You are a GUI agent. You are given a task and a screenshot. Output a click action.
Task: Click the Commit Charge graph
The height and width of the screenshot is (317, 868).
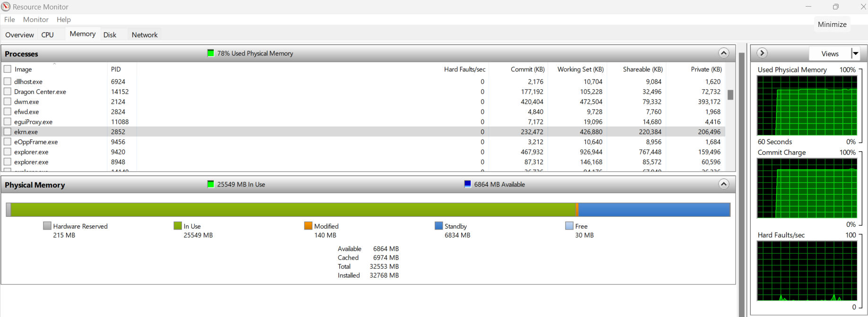807,188
